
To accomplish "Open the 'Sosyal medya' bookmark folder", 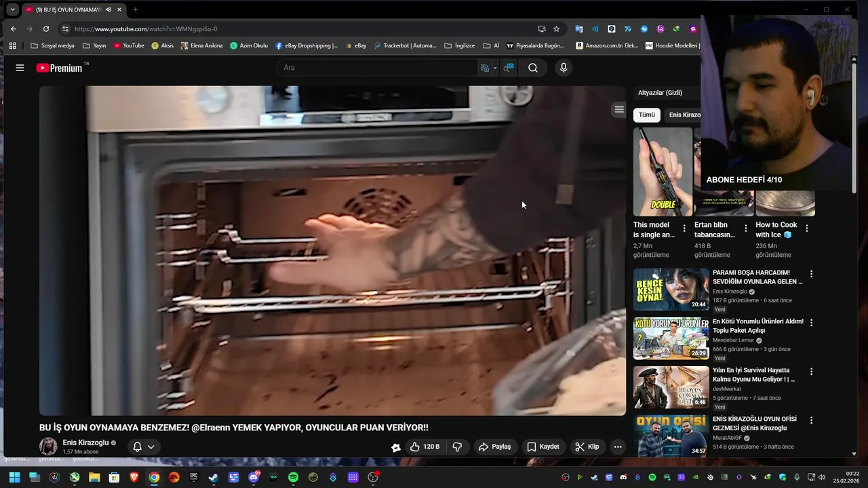I will pos(53,45).
